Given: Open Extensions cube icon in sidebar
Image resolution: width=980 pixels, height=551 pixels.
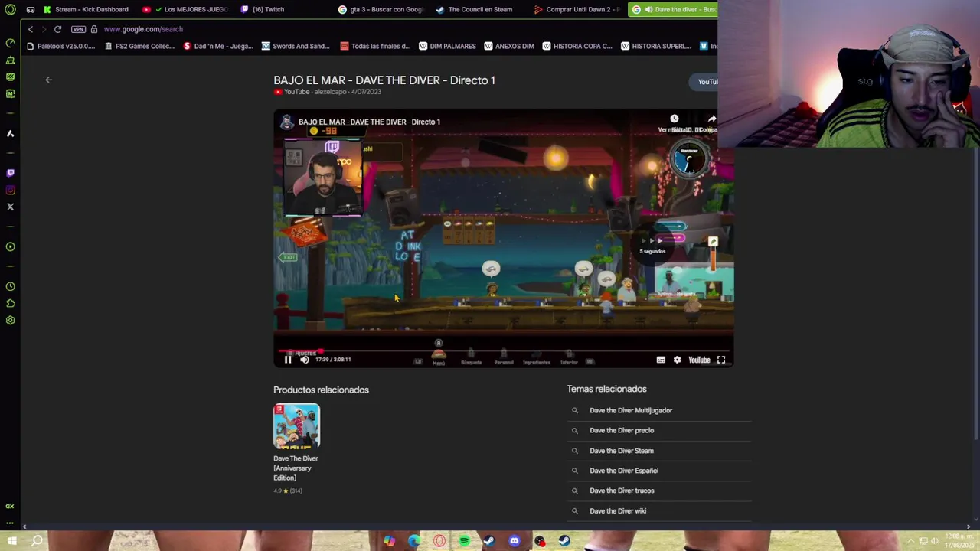Looking at the screenshot, I should click(10, 303).
